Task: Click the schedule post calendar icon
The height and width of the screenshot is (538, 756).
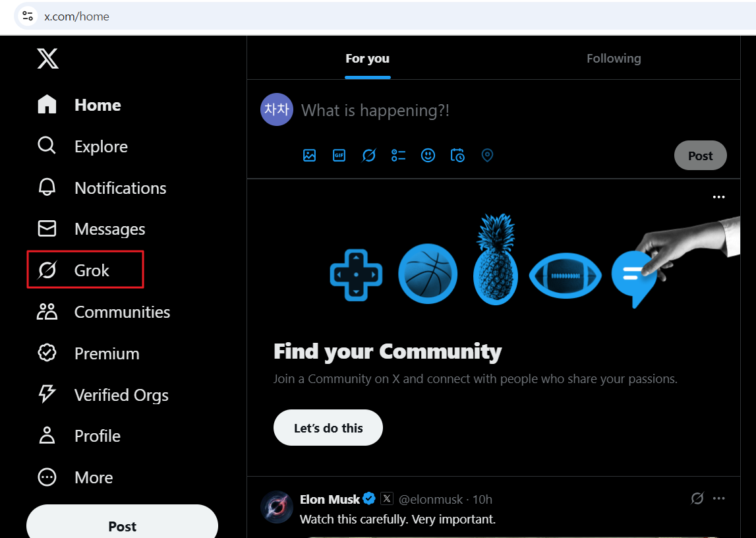Action: click(457, 155)
